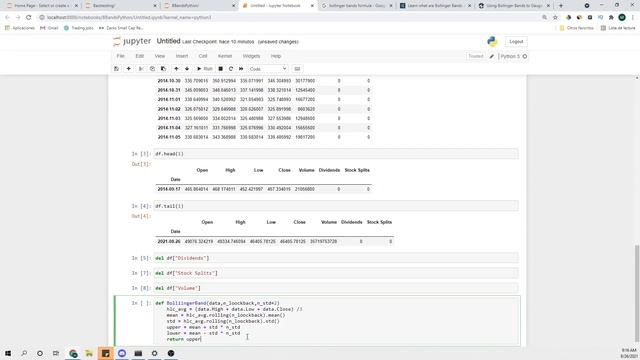Move the selected cell down
The width and height of the screenshot is (640, 360).
tap(187, 69)
